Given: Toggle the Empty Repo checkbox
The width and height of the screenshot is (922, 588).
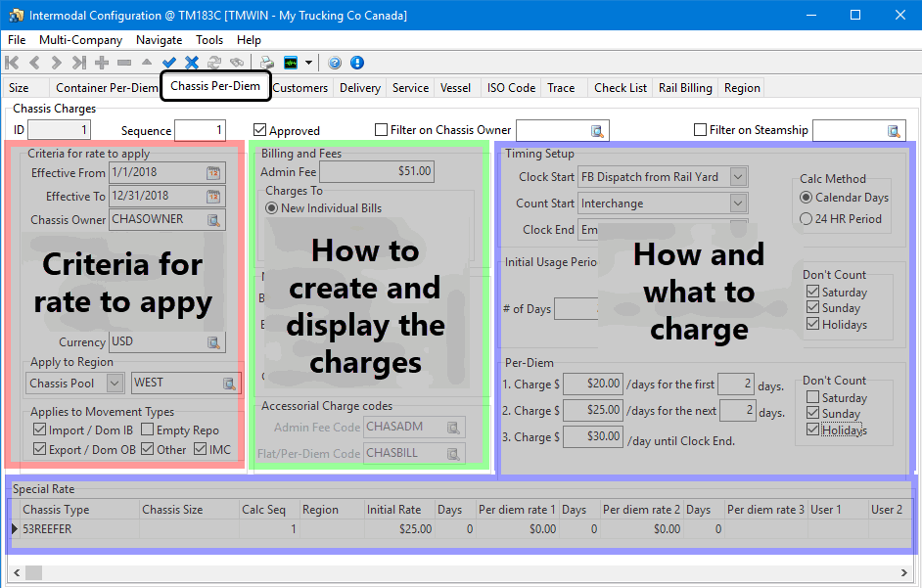Looking at the screenshot, I should 147,430.
